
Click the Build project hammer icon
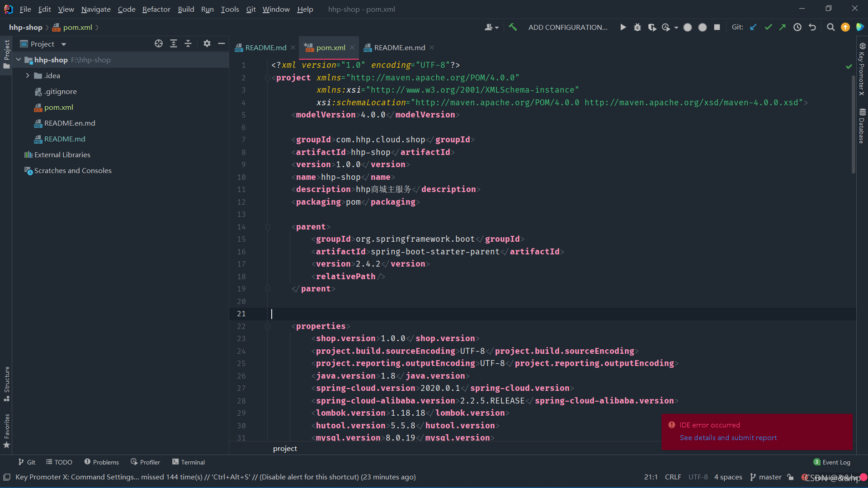pyautogui.click(x=513, y=27)
